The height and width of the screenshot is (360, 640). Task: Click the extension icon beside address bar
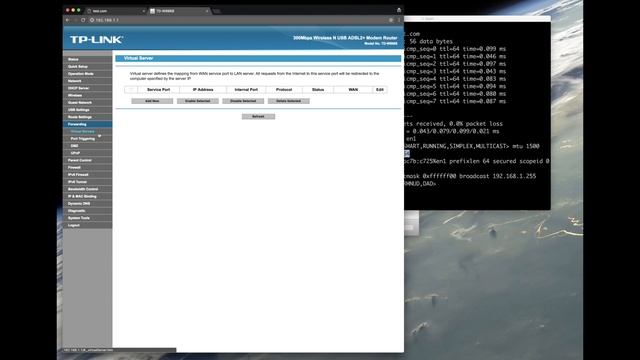pos(391,20)
